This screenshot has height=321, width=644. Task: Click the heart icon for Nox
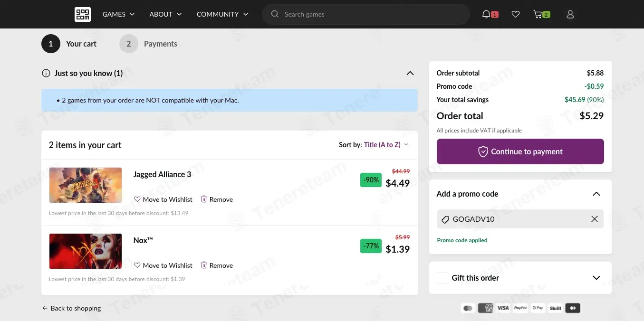137,265
